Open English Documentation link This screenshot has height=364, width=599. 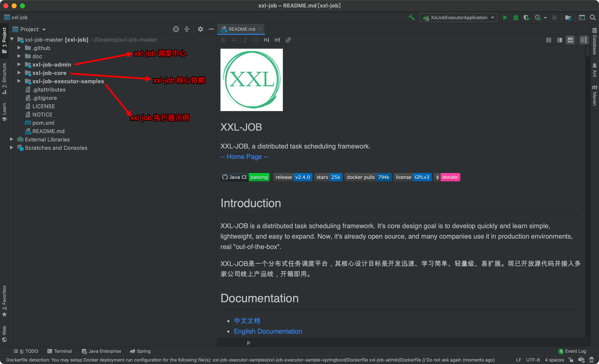268,331
